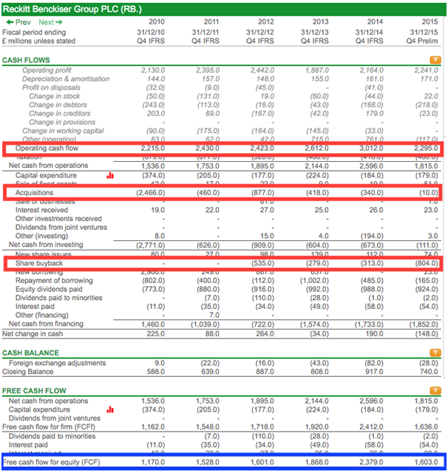Select Operating cash flow 2015 value 2,295.0
The height and width of the screenshot is (476, 448).
click(x=426, y=148)
